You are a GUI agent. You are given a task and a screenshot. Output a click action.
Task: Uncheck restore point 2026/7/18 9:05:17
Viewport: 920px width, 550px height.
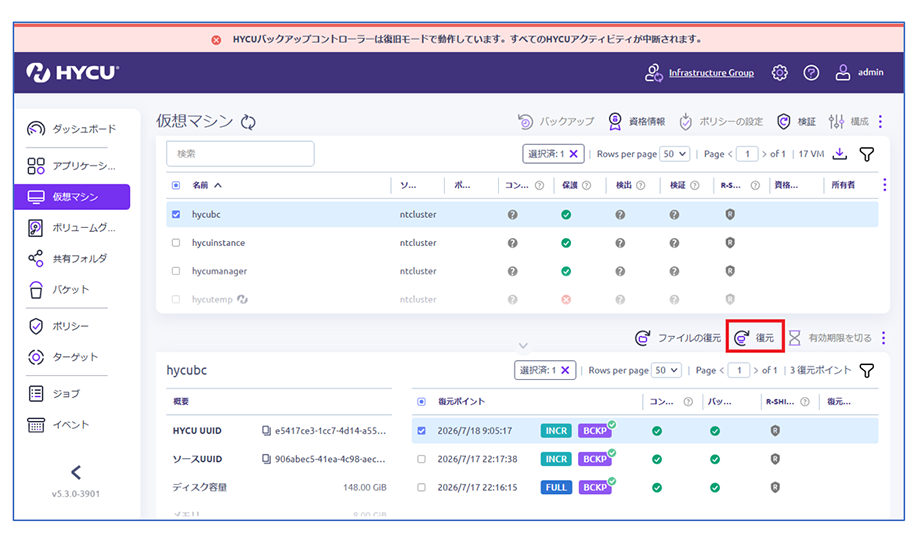click(x=421, y=431)
